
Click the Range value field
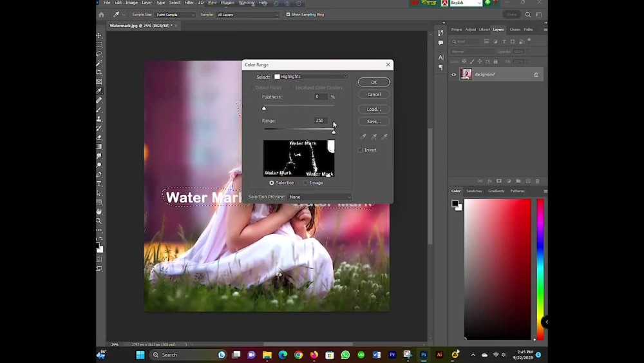point(320,121)
